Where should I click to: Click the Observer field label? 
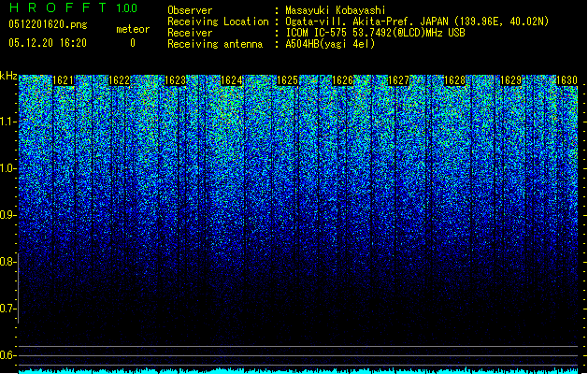(190, 10)
